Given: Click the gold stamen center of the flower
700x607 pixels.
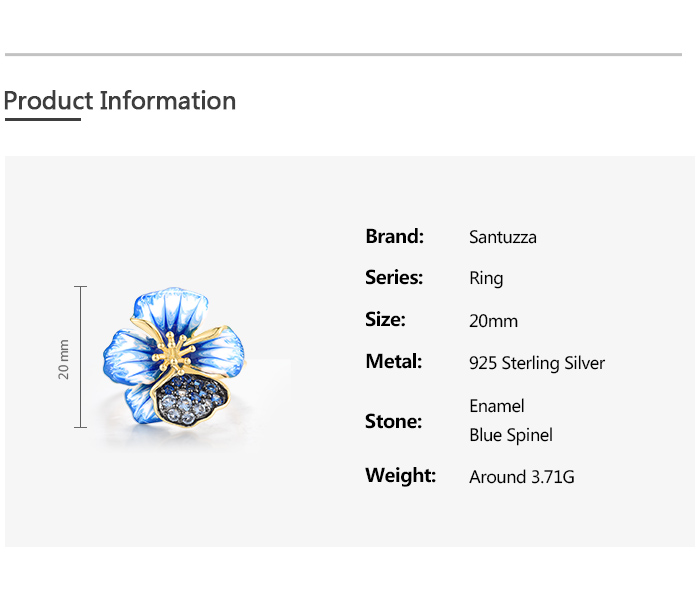Looking at the screenshot, I should pos(180,350).
